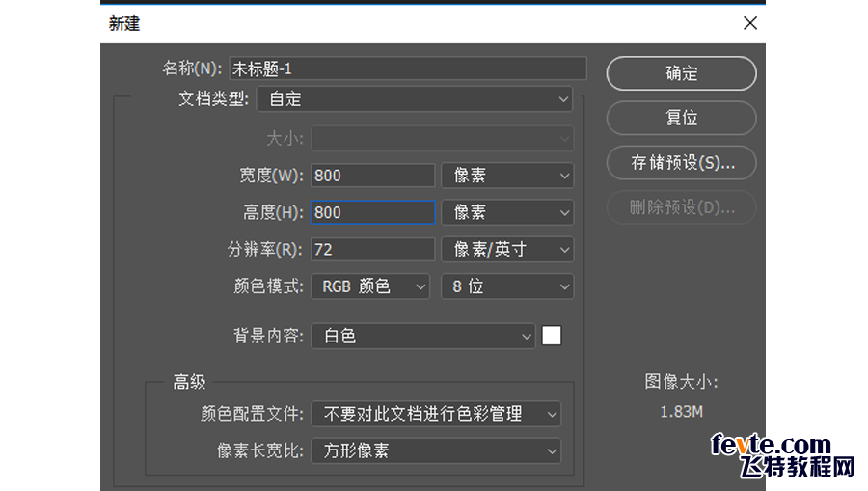Click the 宽度(W) value field
The height and width of the screenshot is (491, 868).
tap(372, 176)
